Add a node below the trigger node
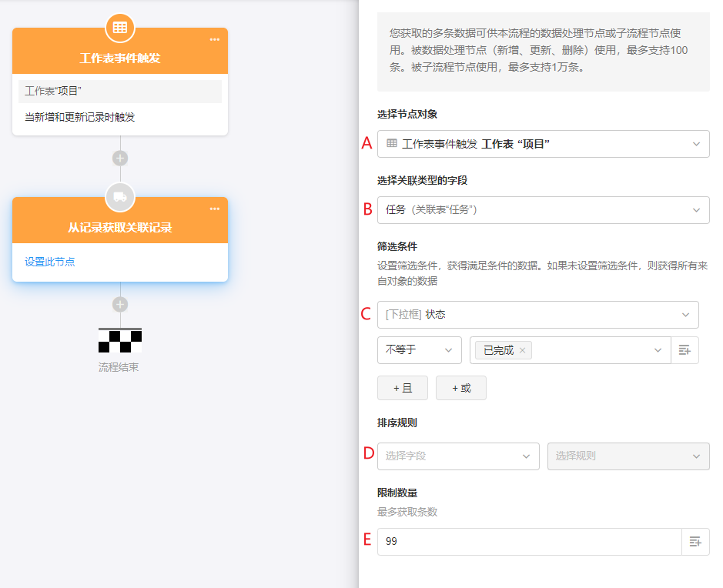This screenshot has height=588, width=723. 120,159
